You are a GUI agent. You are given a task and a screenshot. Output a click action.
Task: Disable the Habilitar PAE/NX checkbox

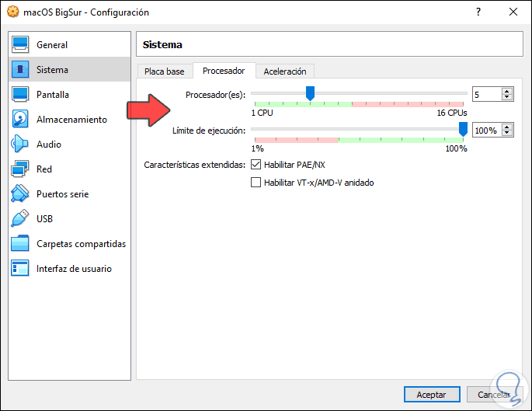pos(256,165)
